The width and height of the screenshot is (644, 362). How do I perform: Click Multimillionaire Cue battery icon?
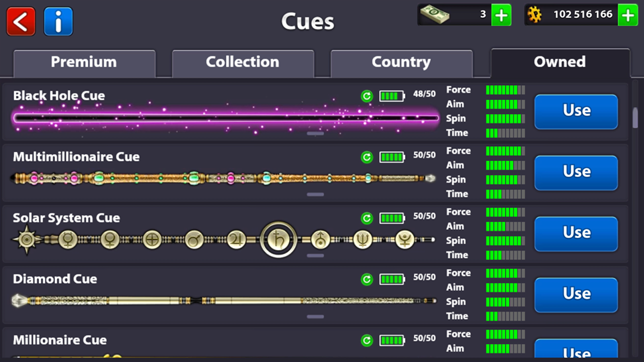pyautogui.click(x=392, y=157)
